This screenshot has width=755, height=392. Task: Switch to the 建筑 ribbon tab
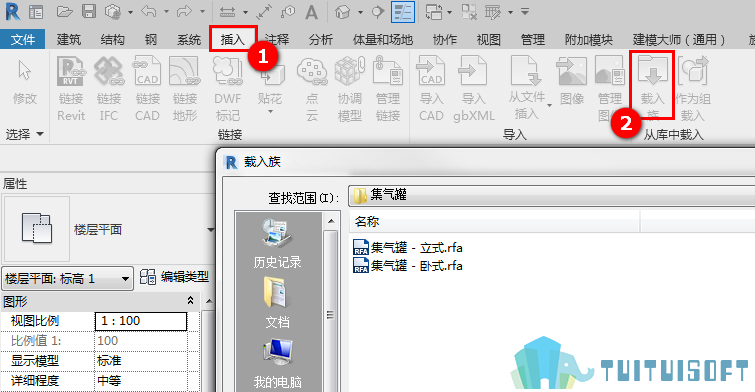69,39
